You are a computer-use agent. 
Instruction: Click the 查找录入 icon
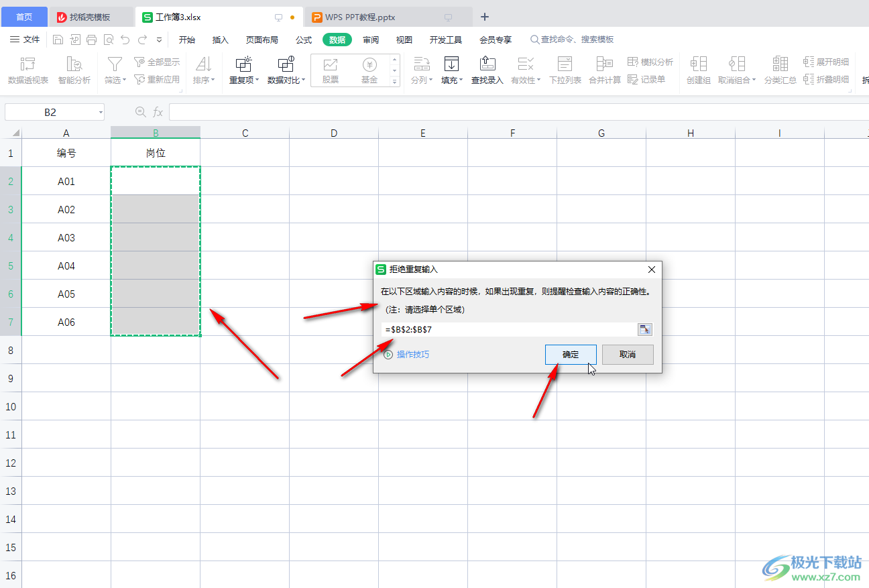[x=487, y=71]
